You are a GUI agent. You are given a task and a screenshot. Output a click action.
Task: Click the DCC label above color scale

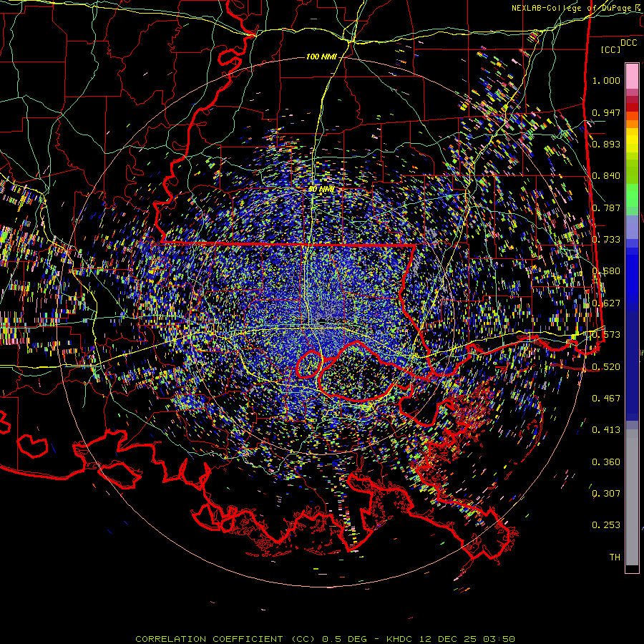tap(629, 43)
